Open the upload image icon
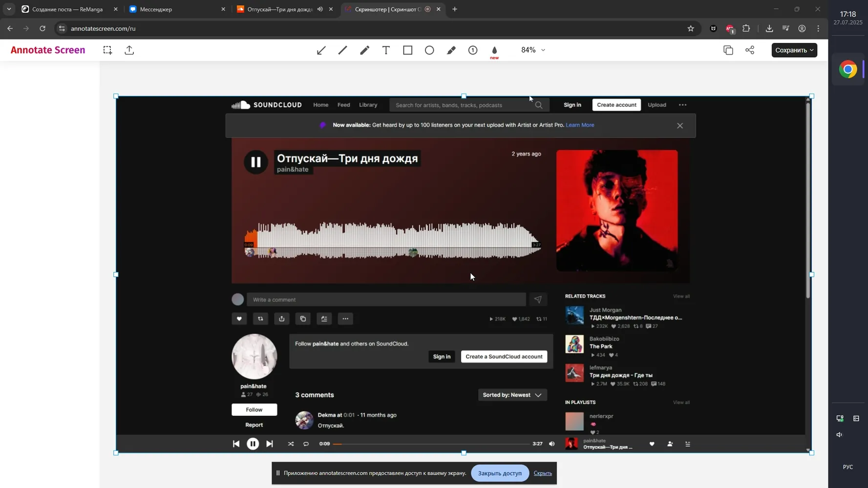Viewport: 868px width, 488px height. 129,50
